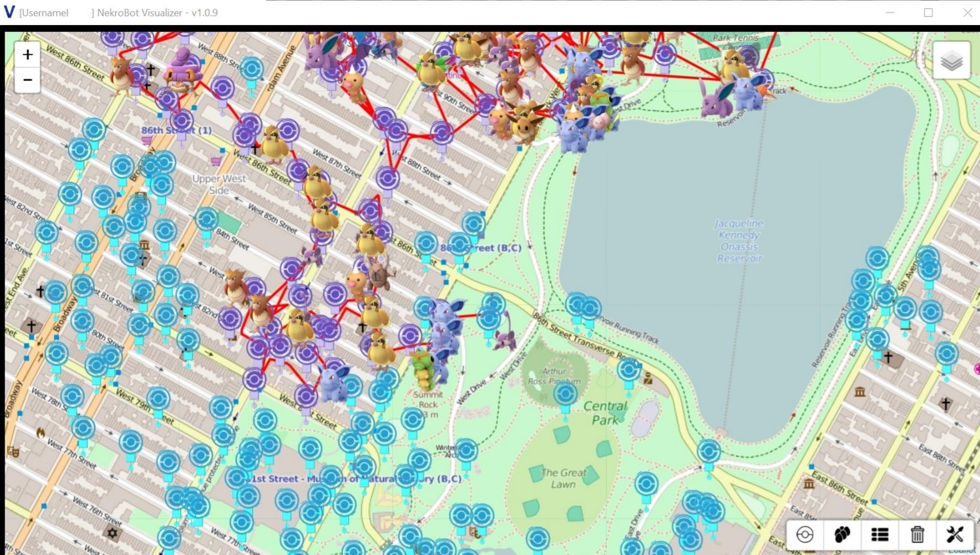980x555 pixels.
Task: Zoom in on the map
Action: point(27,55)
